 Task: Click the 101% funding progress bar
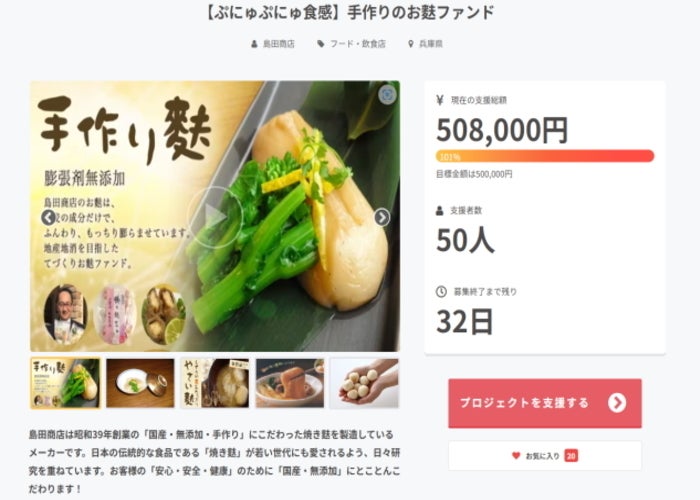(x=545, y=156)
